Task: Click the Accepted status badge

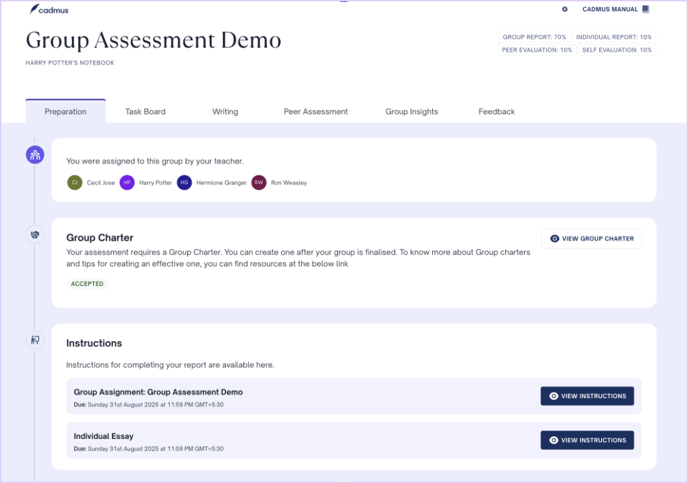Action: click(87, 284)
